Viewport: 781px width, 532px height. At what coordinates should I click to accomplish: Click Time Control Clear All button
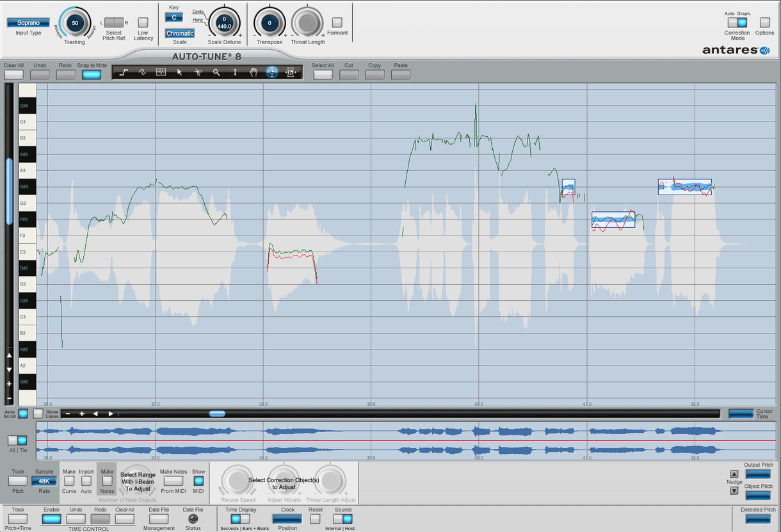(125, 519)
